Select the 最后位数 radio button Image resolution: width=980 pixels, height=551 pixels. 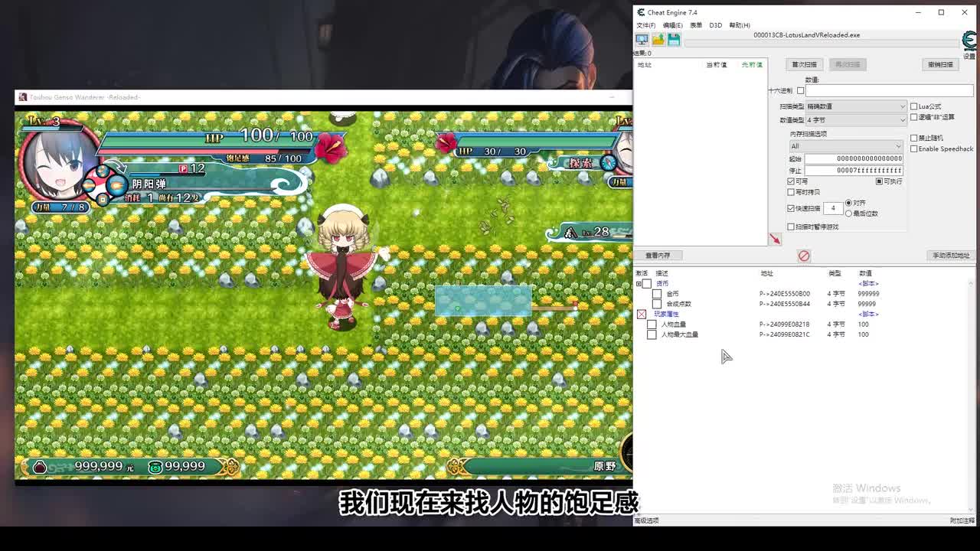(x=848, y=214)
